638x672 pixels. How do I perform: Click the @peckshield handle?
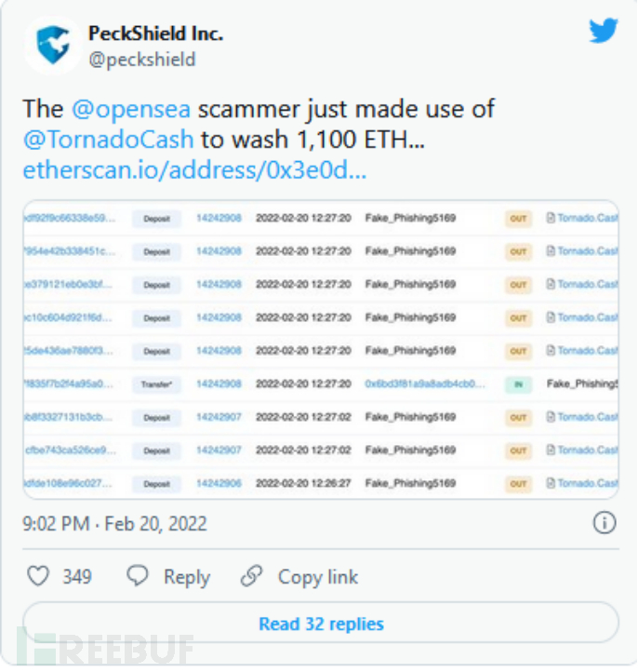(142, 60)
